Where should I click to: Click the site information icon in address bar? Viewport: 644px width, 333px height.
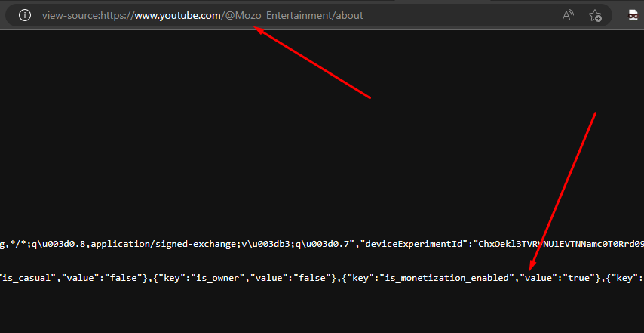pyautogui.click(x=25, y=16)
